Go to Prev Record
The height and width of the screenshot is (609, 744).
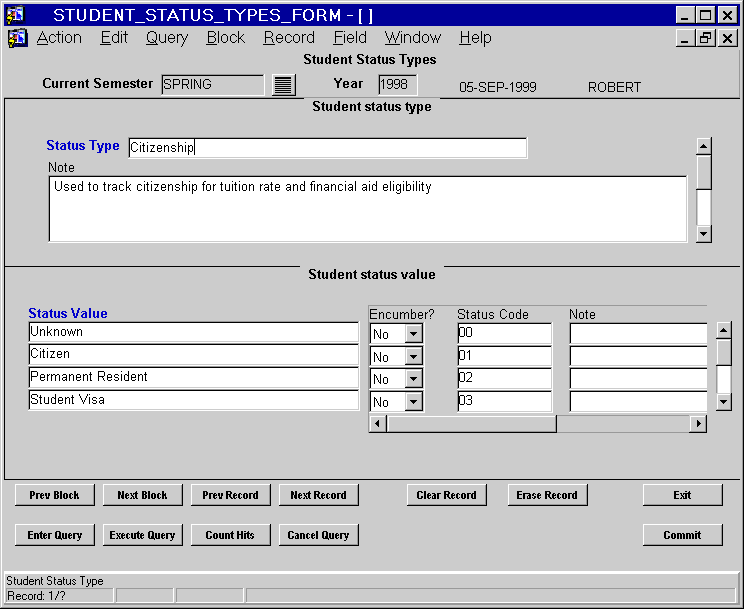[x=231, y=495]
